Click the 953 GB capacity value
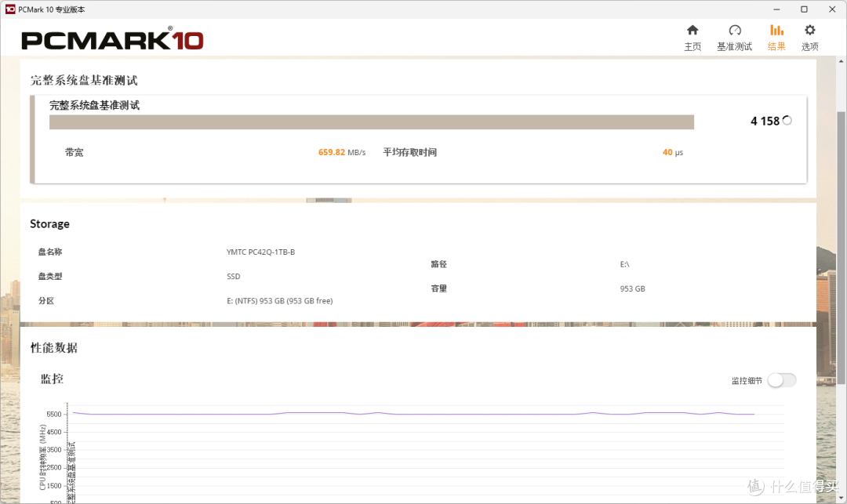The height and width of the screenshot is (504, 847). [633, 288]
